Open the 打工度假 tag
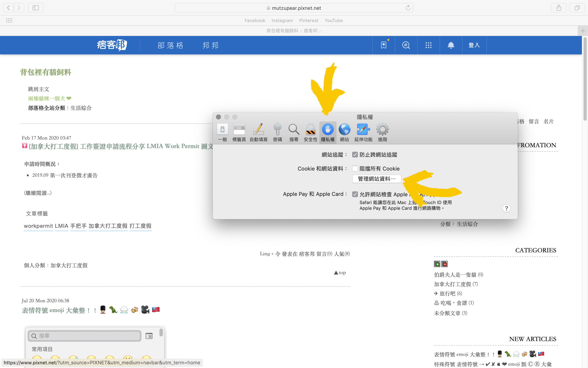 [140, 226]
